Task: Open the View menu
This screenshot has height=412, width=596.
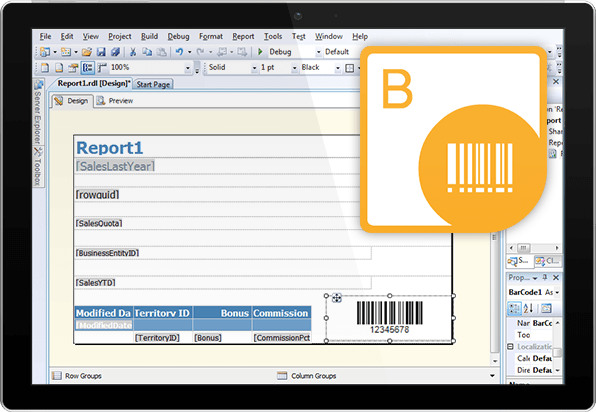Action: (x=91, y=36)
